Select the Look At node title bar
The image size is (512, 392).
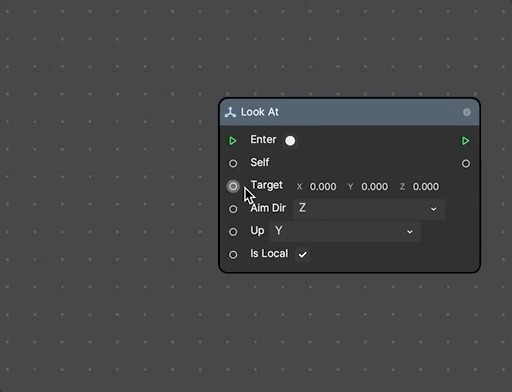click(x=349, y=112)
